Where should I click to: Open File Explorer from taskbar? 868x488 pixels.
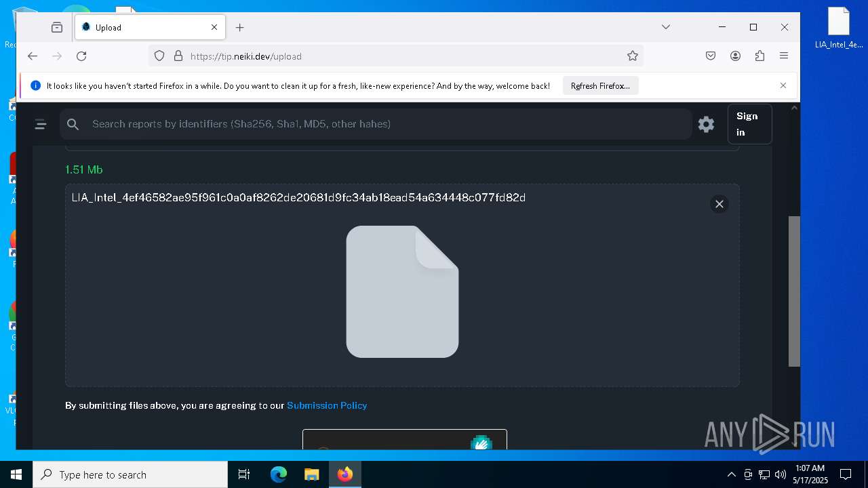(311, 474)
